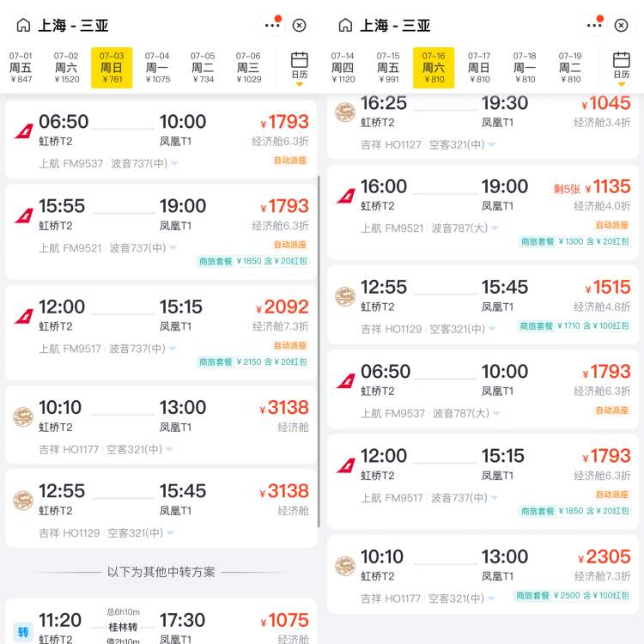Screen dimensions: 644x644
Task: Select the 10:10 flight priced ¥2305
Action: [x=483, y=574]
